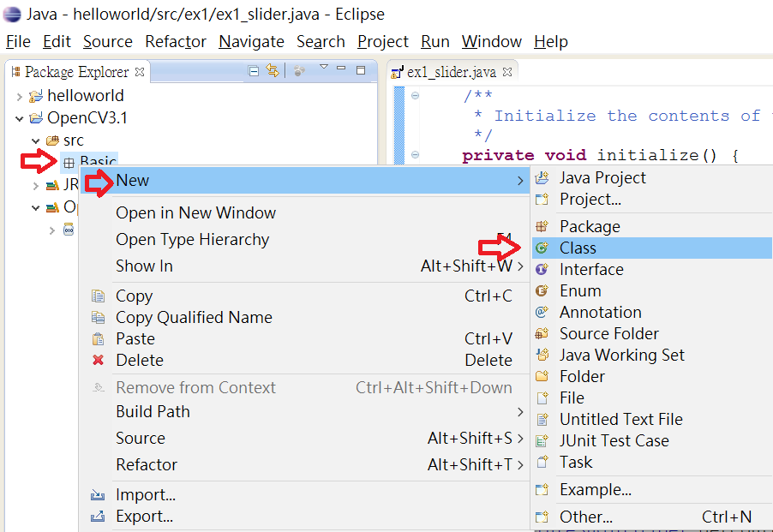Viewport: 773px width, 532px height.
Task: Open the Package Explorer view menu arrow
Action: pyautogui.click(x=324, y=67)
